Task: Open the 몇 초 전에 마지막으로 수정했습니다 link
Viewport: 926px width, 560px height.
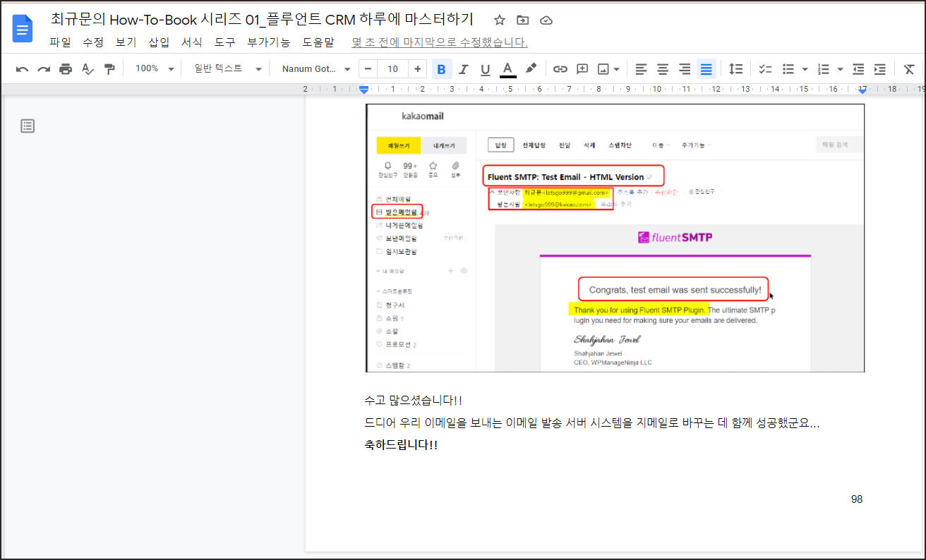Action: [440, 42]
